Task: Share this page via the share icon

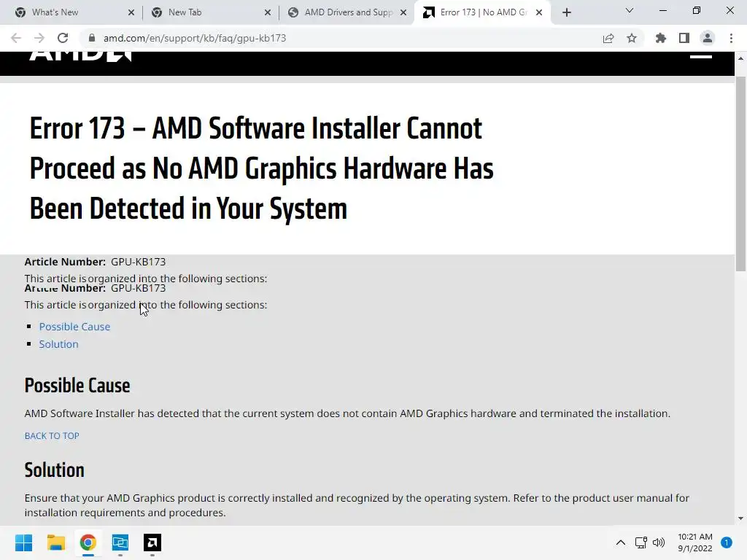Action: pos(608,38)
